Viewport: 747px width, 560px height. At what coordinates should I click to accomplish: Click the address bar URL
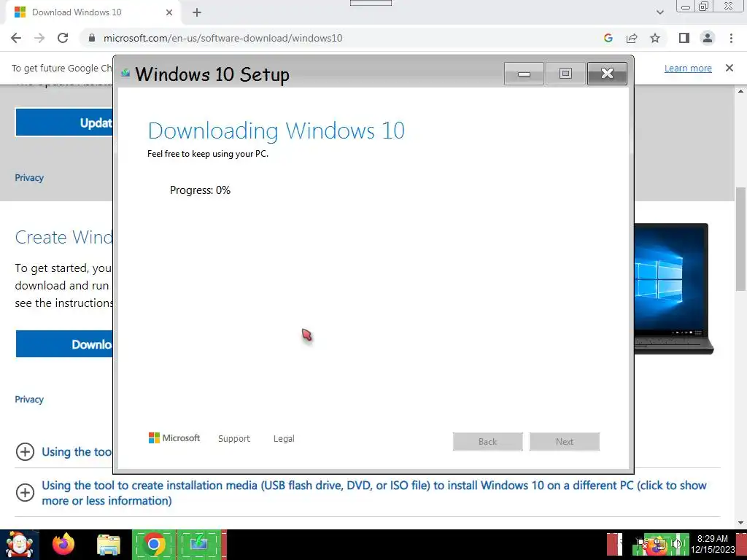click(x=222, y=38)
